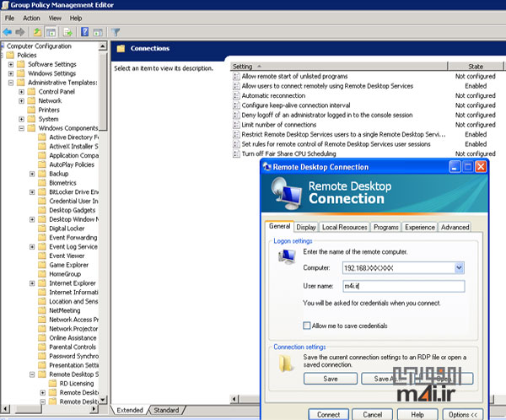Select the Extended view tab
This screenshot has width=506, height=420.
tap(130, 410)
